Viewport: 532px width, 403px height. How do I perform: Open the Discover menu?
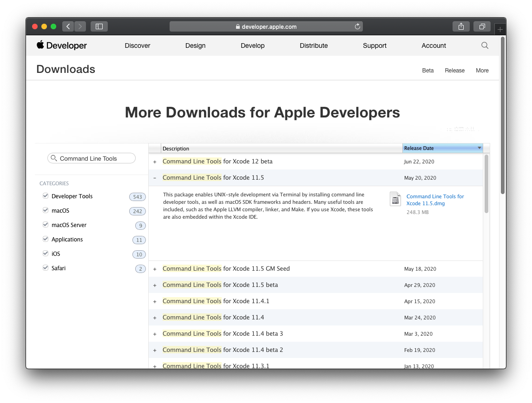pyautogui.click(x=138, y=45)
